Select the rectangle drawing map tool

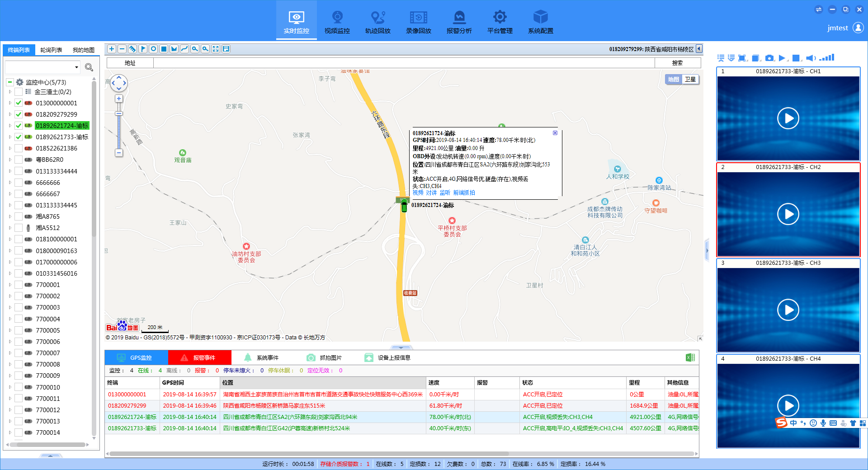[164, 49]
